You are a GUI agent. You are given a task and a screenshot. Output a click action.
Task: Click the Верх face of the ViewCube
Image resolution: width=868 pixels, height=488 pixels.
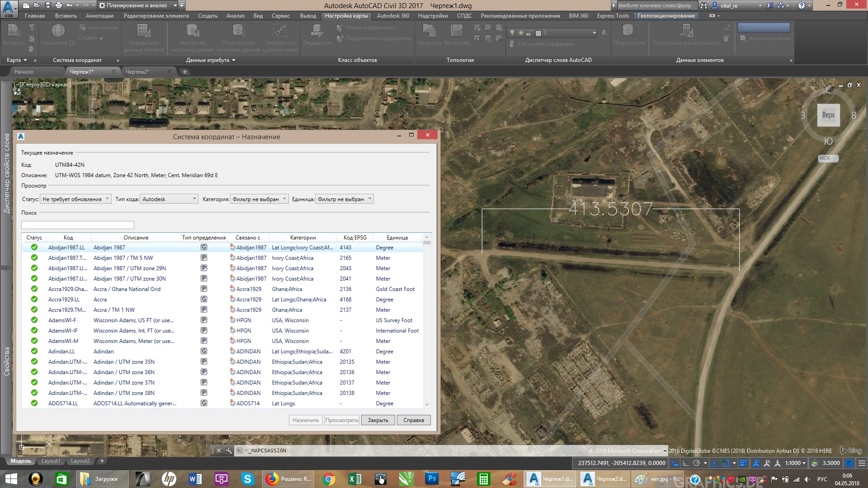pos(828,115)
